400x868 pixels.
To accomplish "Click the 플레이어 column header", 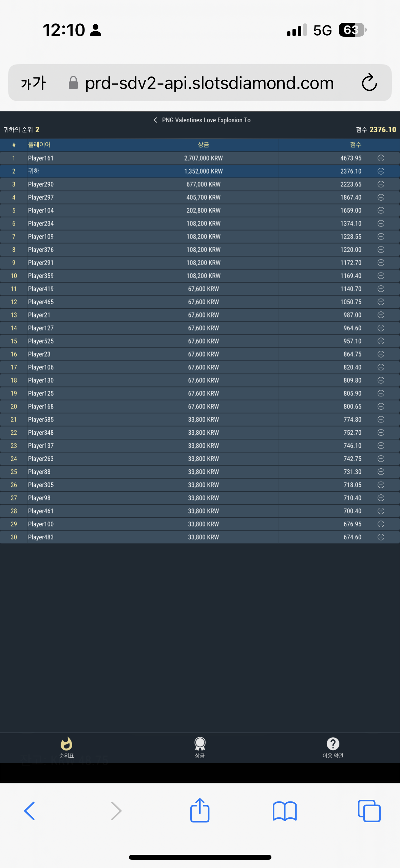I will (39, 145).
